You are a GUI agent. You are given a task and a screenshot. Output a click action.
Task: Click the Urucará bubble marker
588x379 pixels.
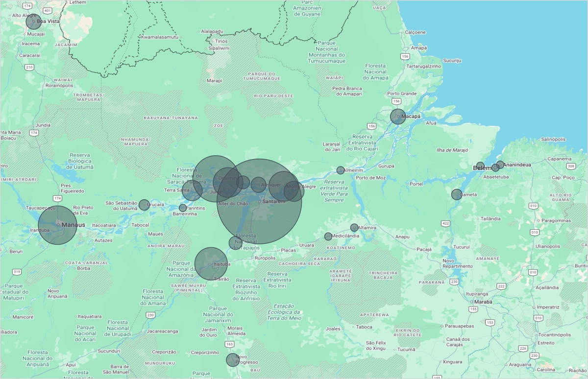144,205
